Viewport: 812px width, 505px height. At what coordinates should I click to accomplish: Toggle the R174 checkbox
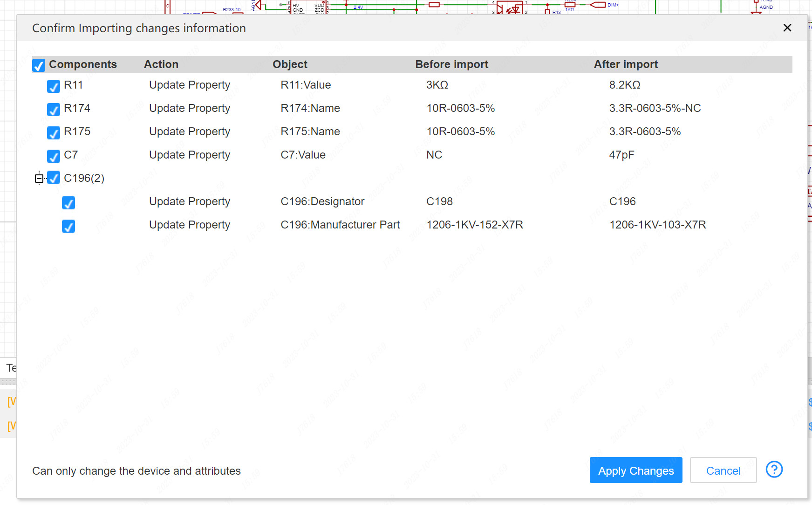(54, 110)
